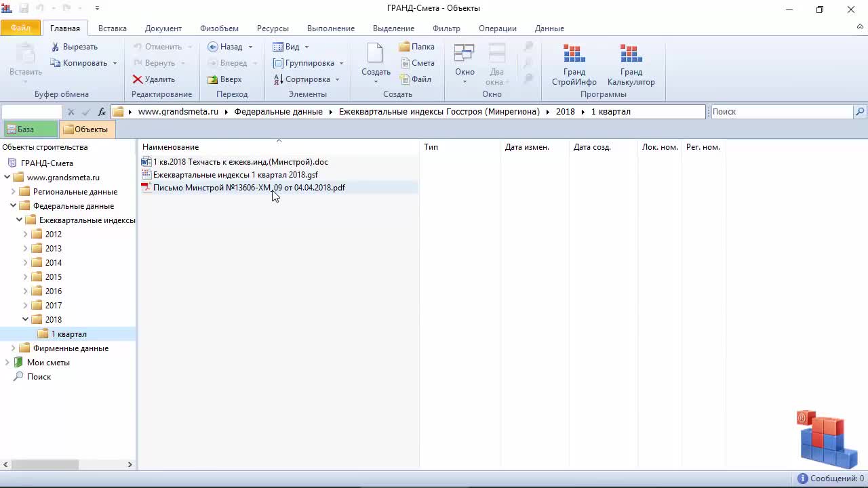868x488 pixels.
Task: Click the Вверх up-folder button
Action: click(224, 79)
